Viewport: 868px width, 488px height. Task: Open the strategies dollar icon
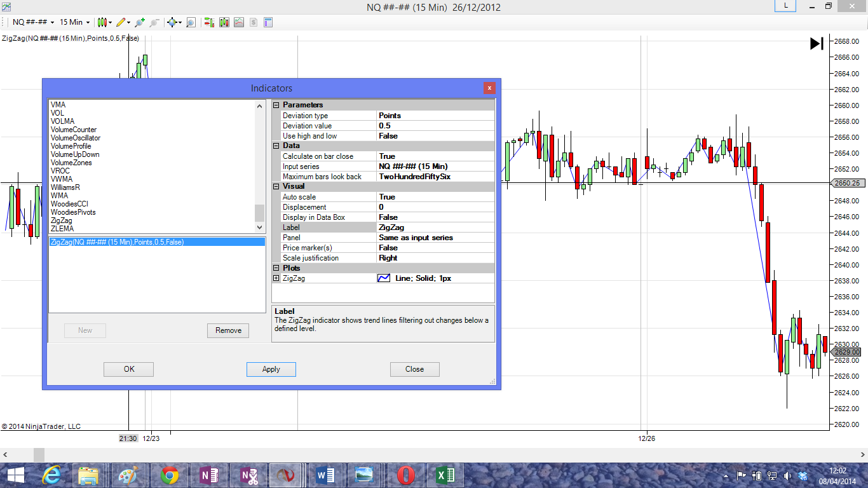coord(254,22)
